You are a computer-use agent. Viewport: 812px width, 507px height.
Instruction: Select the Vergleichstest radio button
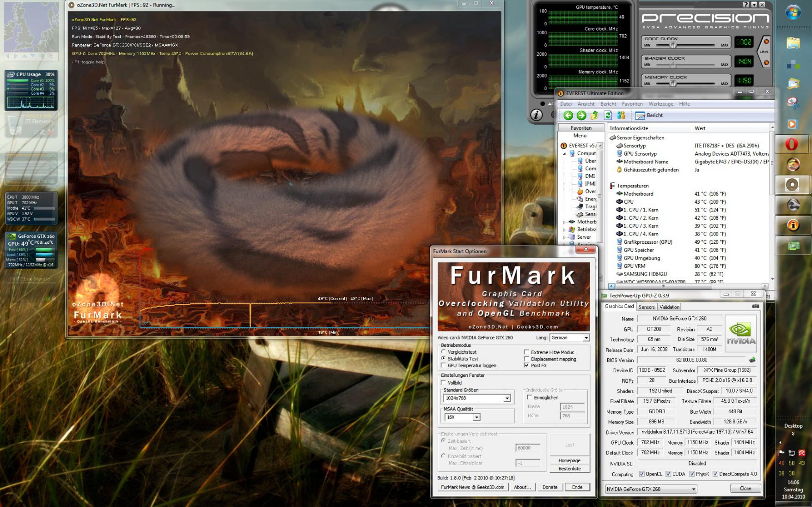coord(444,352)
